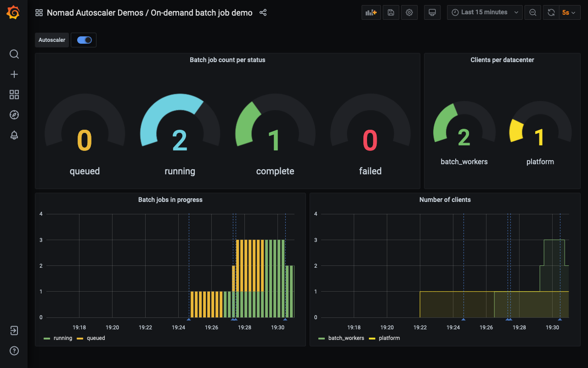The width and height of the screenshot is (588, 368).
Task: Open dashboard settings gear
Action: (409, 12)
